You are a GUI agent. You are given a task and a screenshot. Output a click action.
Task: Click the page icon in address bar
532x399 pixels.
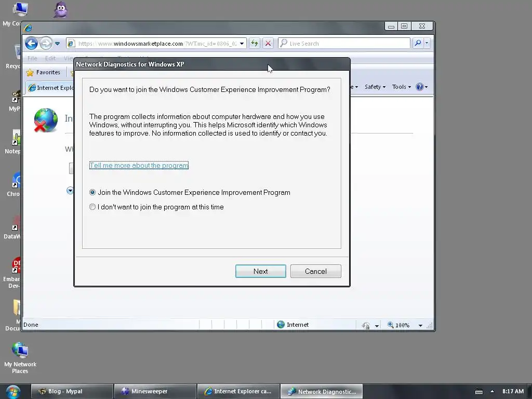click(71, 44)
